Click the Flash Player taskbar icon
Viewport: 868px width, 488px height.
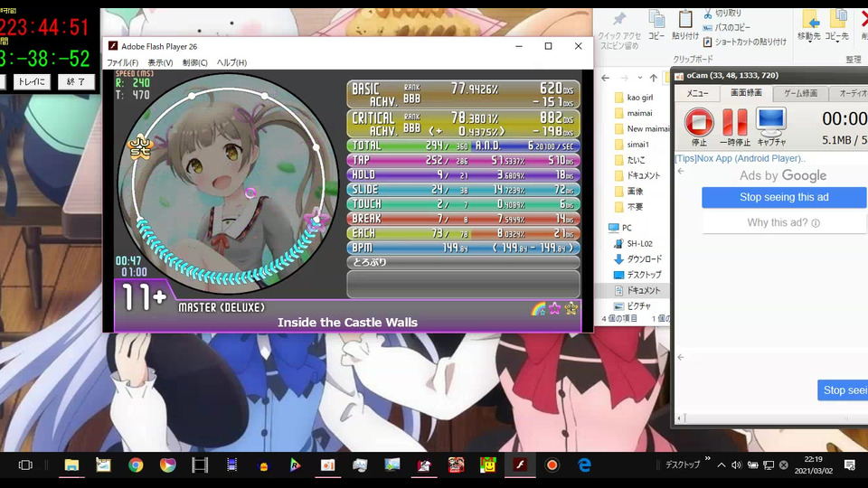pyautogui.click(x=520, y=465)
